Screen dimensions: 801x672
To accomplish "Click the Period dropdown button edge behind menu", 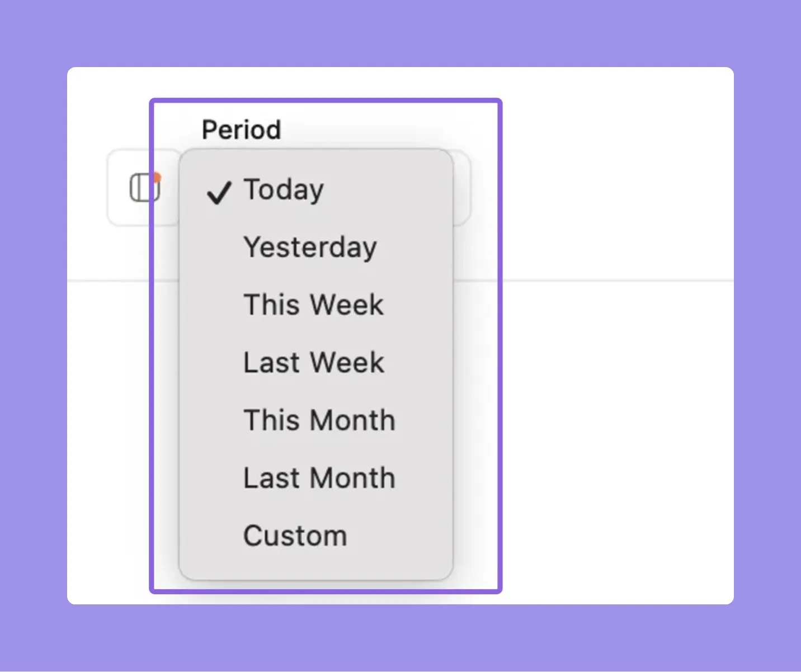I will click(463, 188).
